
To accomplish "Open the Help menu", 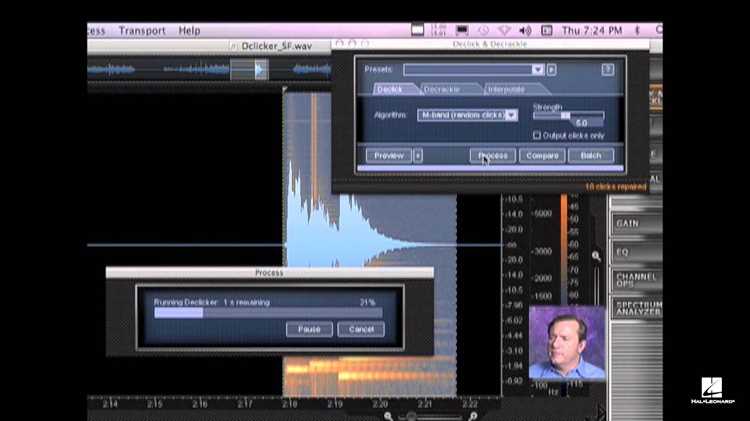I will [x=189, y=31].
